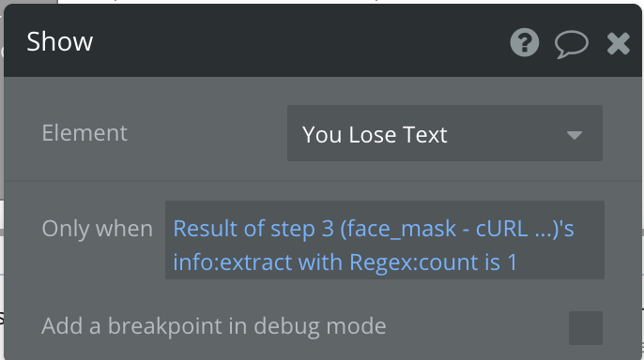
Task: Open help via the question mark icon
Action: pyautogui.click(x=524, y=42)
